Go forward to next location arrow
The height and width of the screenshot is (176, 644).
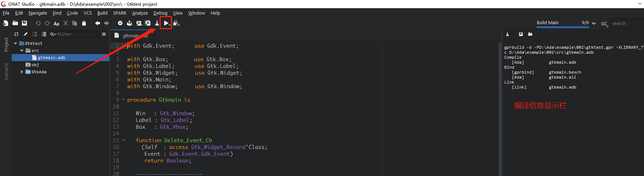point(107,23)
